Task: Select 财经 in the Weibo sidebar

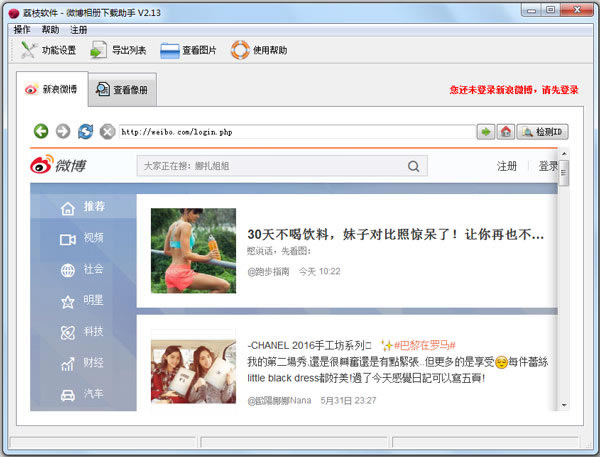Action: 83,363
